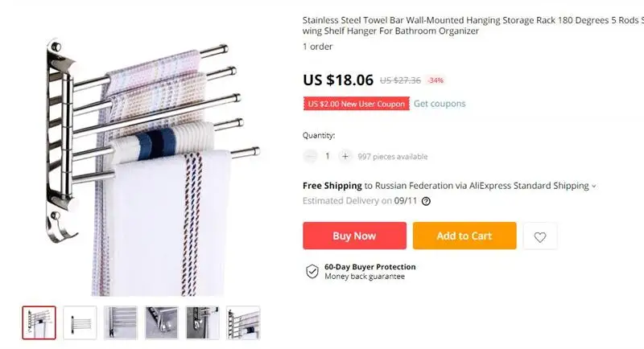Click the Stainless Steel Towel Bar product title
This screenshot has width=644, height=349.
(473, 26)
